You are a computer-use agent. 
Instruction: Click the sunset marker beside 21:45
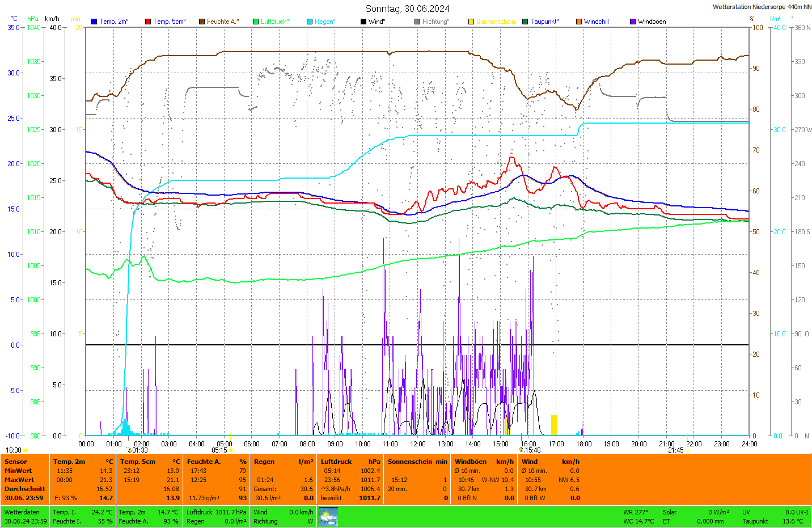click(x=688, y=450)
